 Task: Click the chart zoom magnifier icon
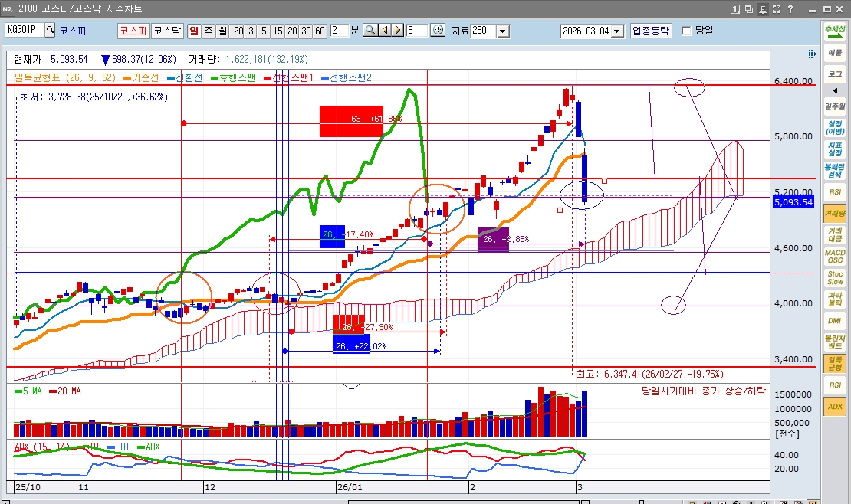pyautogui.click(x=370, y=31)
